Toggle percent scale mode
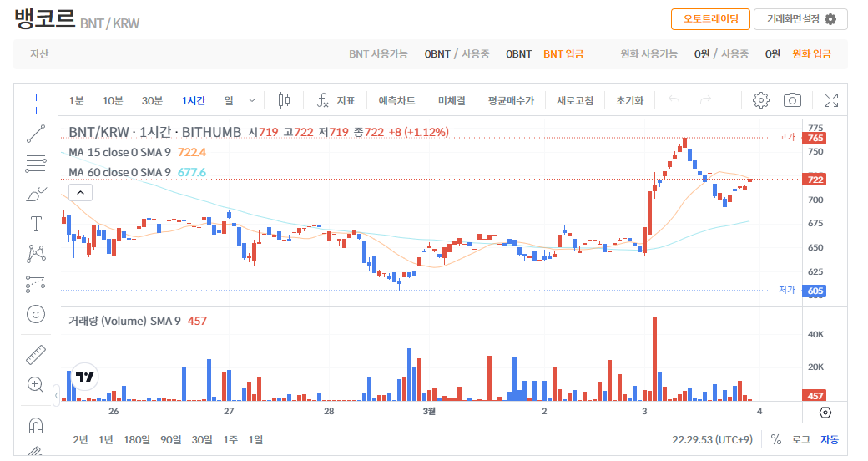 pyautogui.click(x=776, y=439)
